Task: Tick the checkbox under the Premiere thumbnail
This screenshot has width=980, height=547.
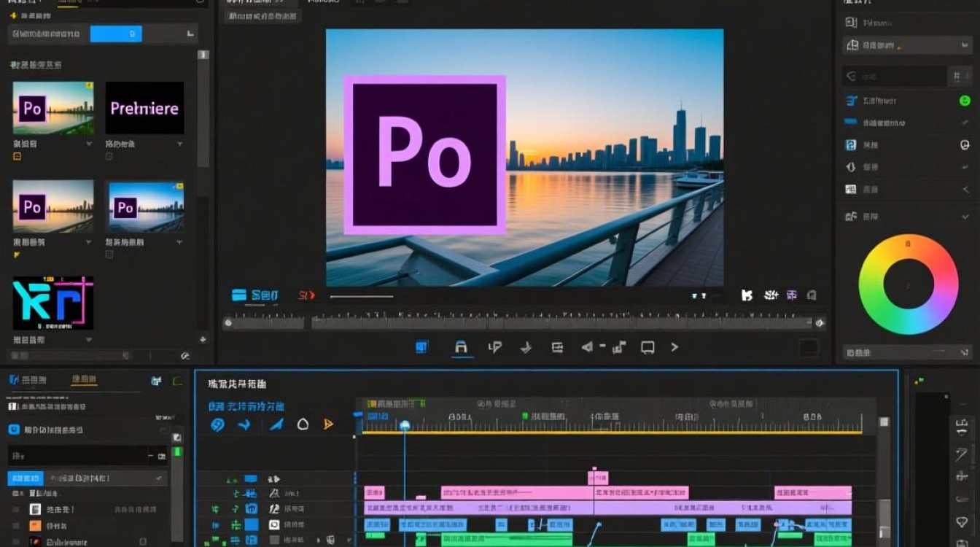Action: tap(109, 157)
